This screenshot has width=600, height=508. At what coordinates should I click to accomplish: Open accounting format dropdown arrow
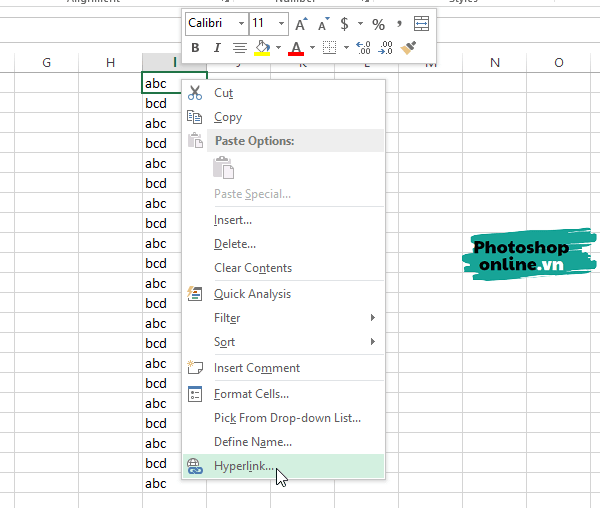(x=360, y=24)
